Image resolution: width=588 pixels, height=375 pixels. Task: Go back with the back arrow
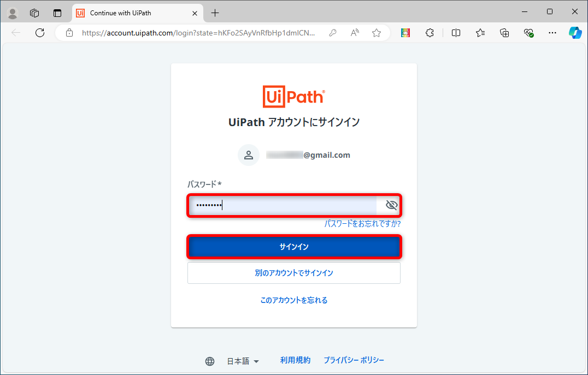tap(16, 33)
